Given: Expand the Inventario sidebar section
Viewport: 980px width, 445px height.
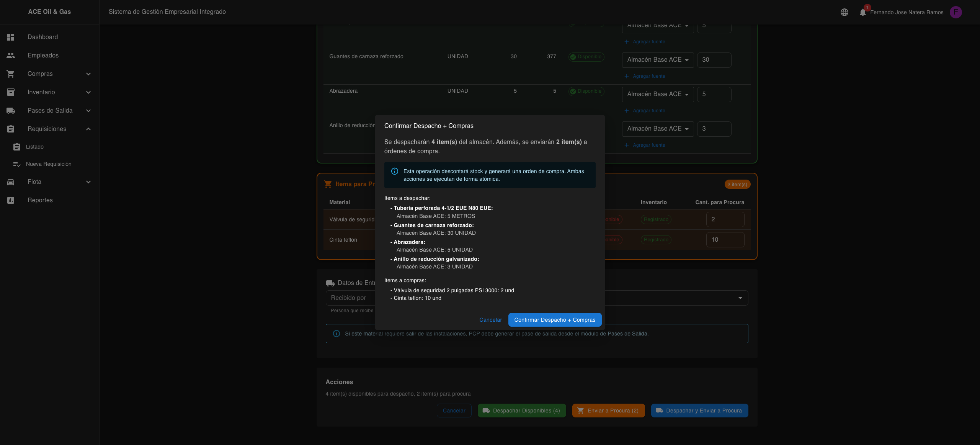Looking at the screenshot, I should (x=88, y=92).
